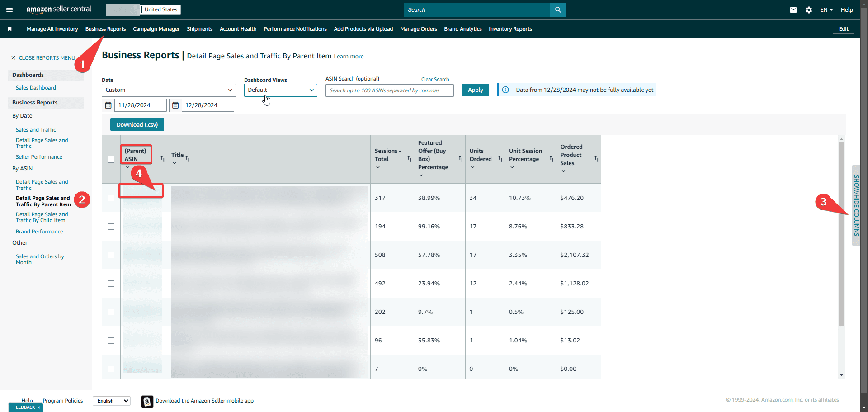Sort by Sessions - Total arrows
Image resolution: width=868 pixels, height=412 pixels.
[409, 159]
